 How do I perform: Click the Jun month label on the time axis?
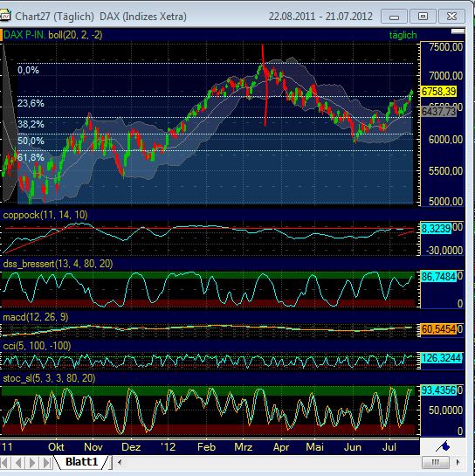point(353,447)
